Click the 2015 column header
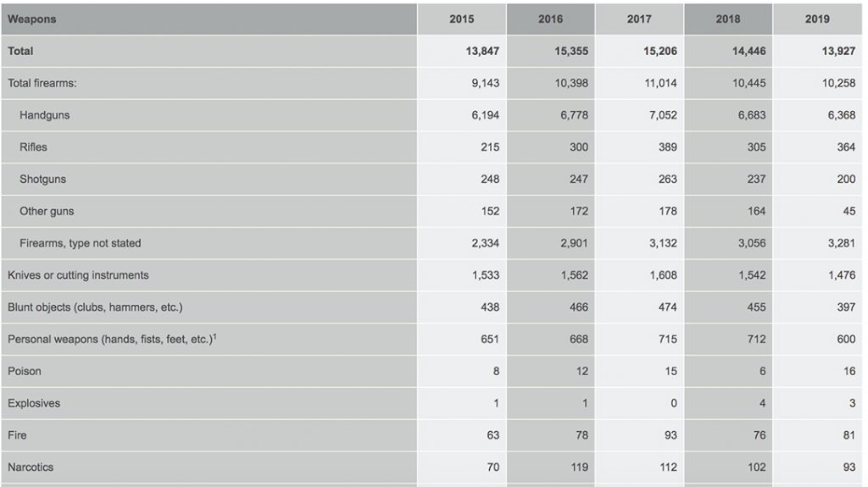 [462, 19]
